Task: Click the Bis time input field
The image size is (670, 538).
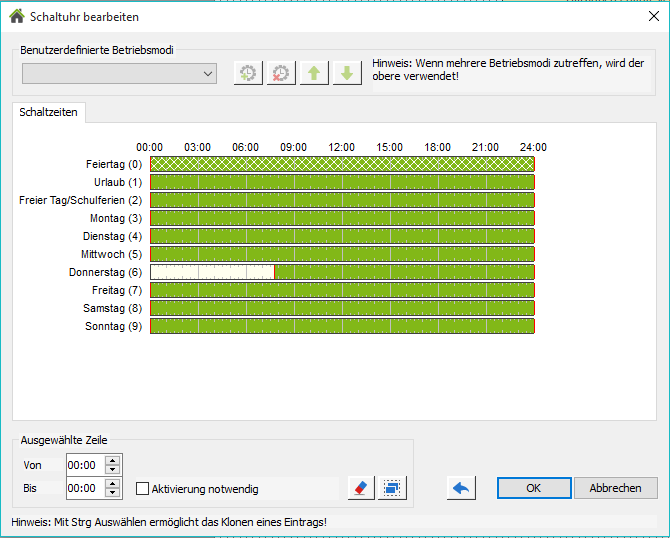Action: click(x=86, y=488)
